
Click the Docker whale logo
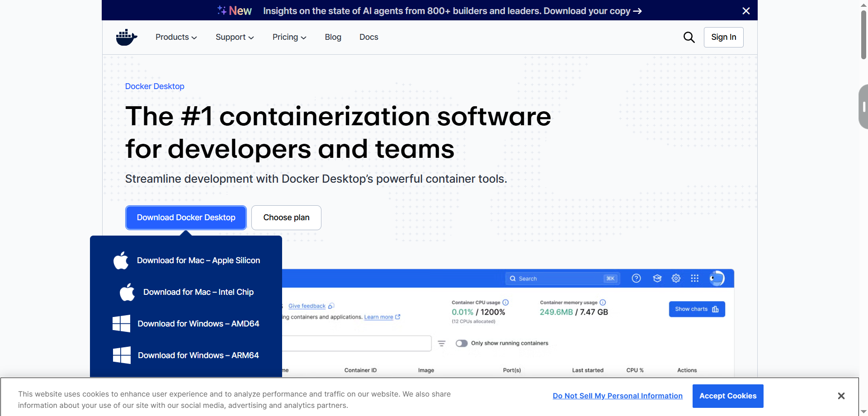[127, 37]
